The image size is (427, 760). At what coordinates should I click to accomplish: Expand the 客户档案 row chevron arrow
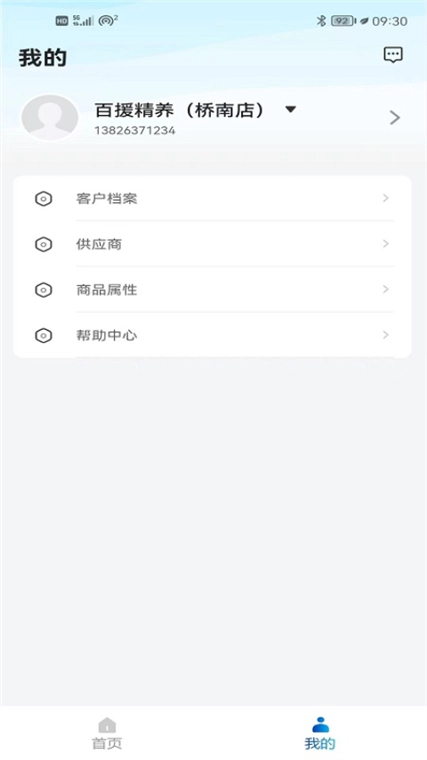(386, 198)
